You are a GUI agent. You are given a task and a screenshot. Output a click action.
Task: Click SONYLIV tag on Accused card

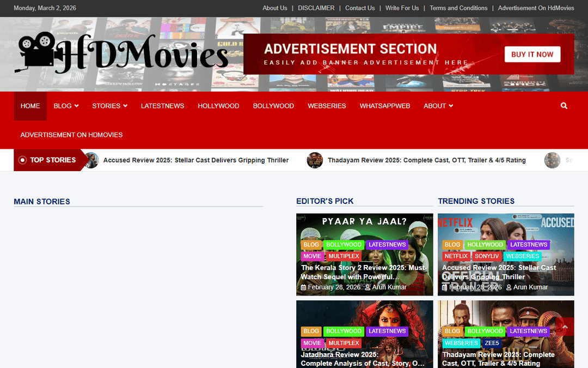pos(487,256)
